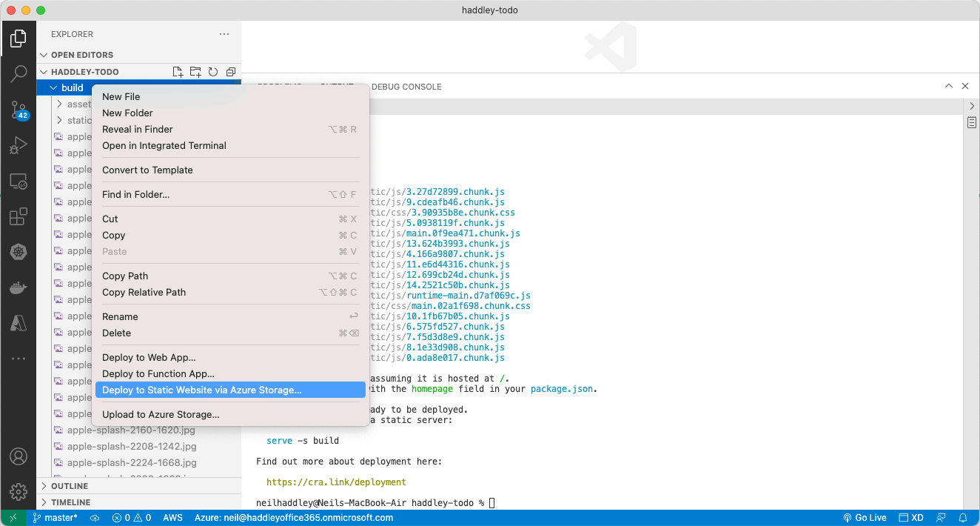
Task: Expand the TIMELINE section
Action: tap(70, 502)
